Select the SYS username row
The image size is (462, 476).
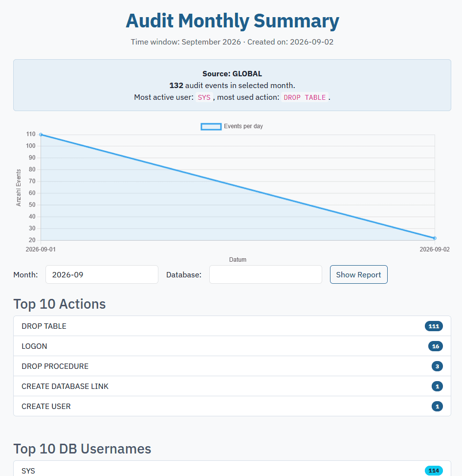(232, 468)
